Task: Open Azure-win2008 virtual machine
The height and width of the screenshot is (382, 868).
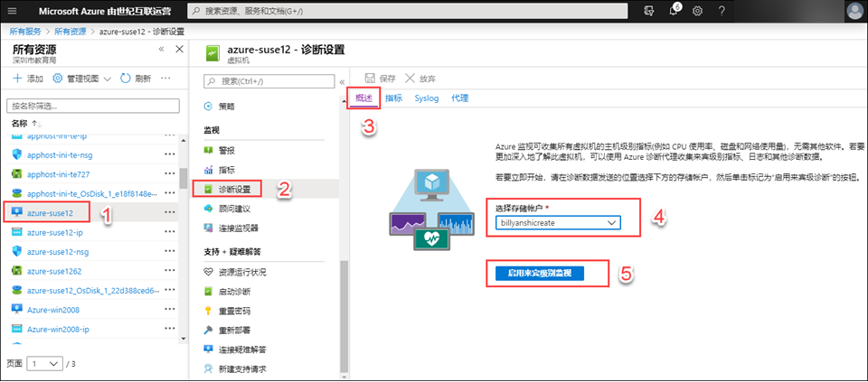Action: tap(54, 310)
